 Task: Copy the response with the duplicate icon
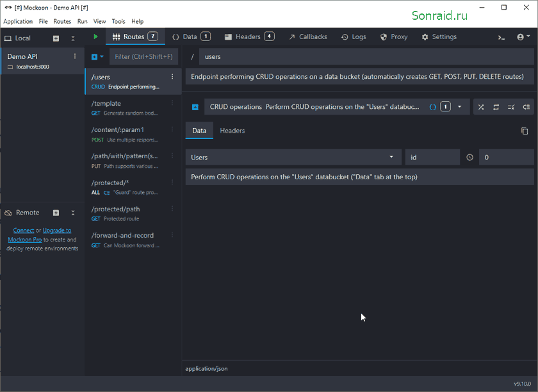pos(525,131)
